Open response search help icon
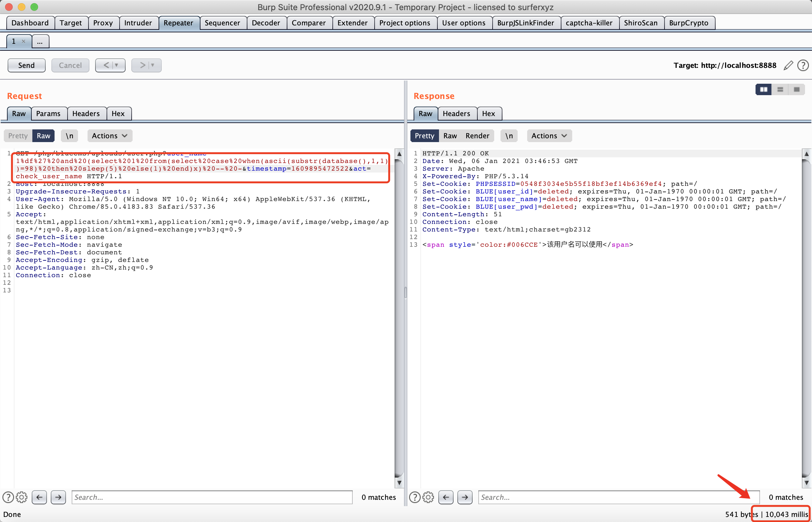The height and width of the screenshot is (522, 812). [x=414, y=497]
